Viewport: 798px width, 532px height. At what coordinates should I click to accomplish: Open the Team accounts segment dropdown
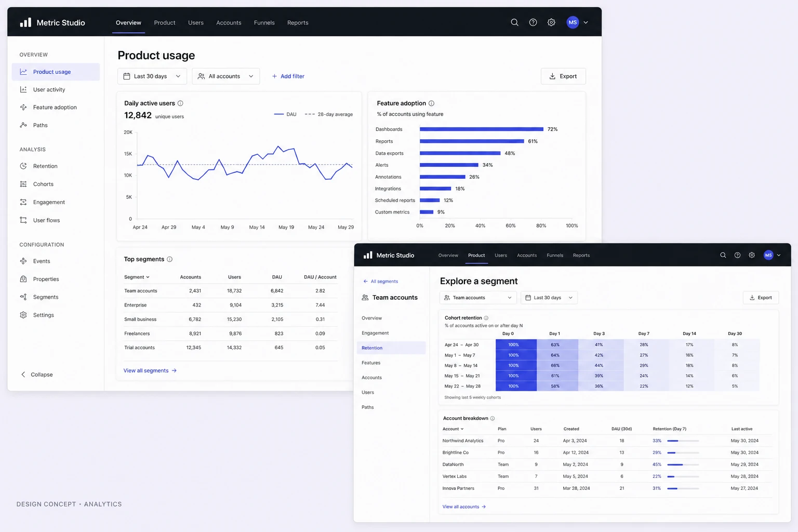478,298
